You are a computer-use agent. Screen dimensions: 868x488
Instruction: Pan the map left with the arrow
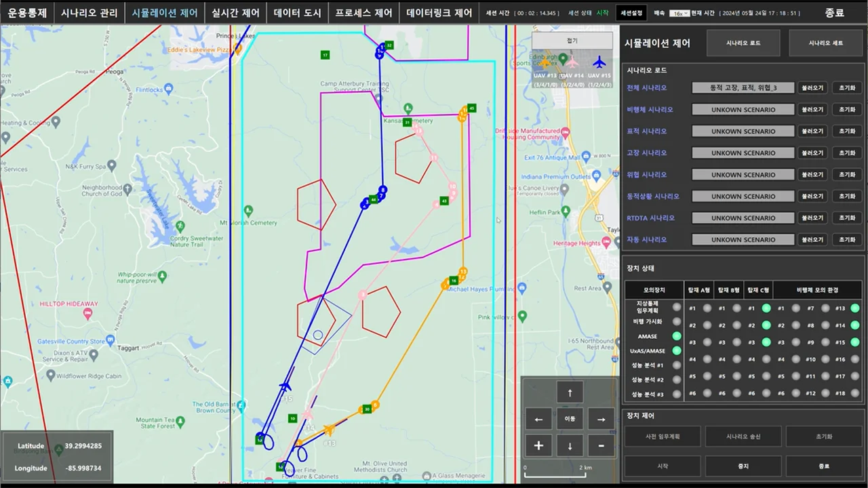tap(538, 419)
